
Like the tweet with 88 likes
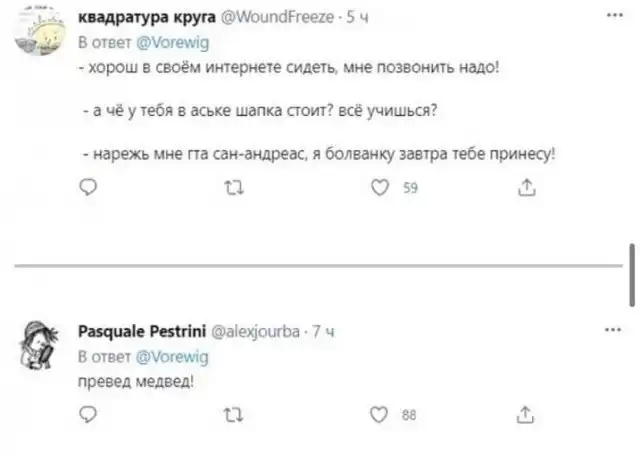381,414
